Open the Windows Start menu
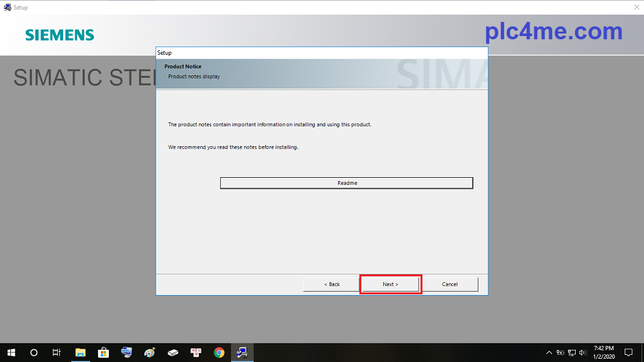The width and height of the screenshot is (644, 362). click(11, 352)
